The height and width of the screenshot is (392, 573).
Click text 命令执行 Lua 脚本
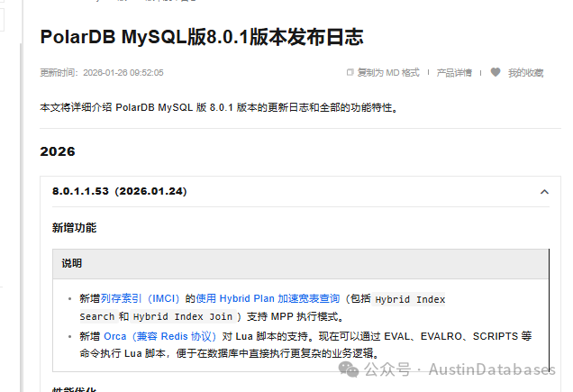pos(123,353)
